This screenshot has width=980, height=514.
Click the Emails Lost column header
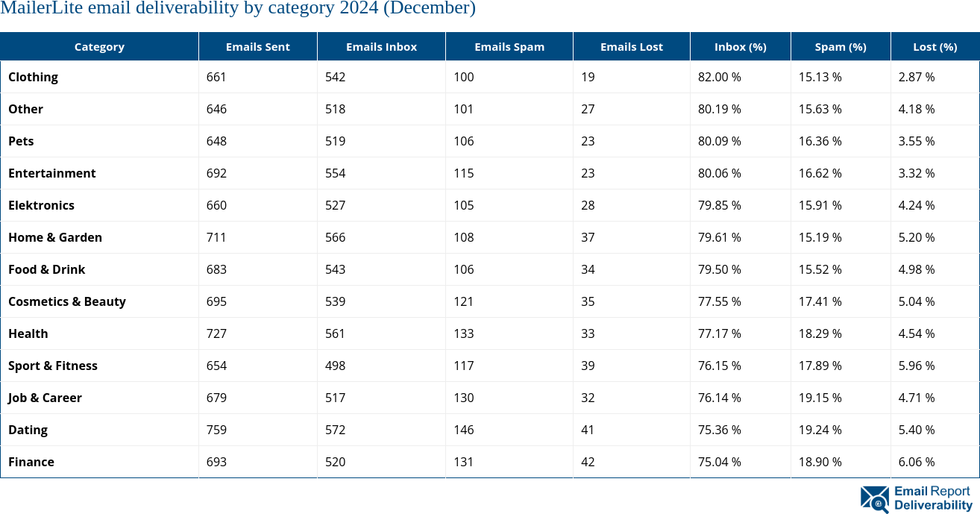tap(632, 46)
